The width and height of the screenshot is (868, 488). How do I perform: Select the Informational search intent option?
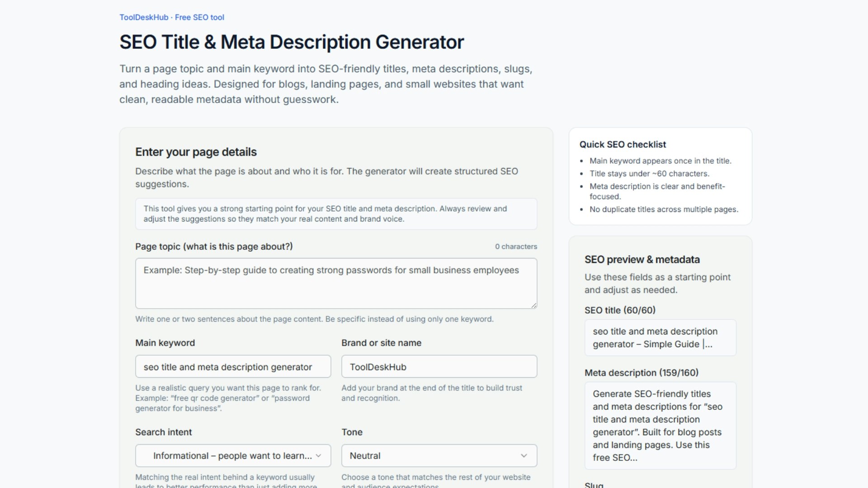[x=233, y=455]
